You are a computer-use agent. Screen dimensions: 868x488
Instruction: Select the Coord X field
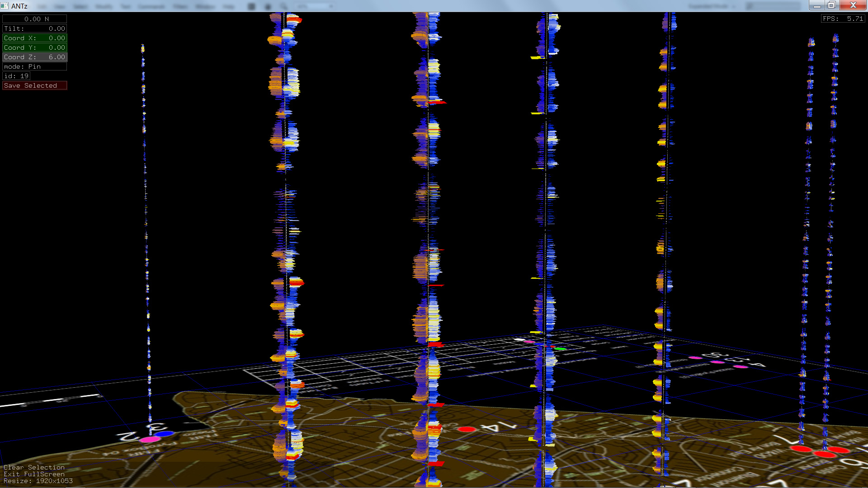click(34, 38)
